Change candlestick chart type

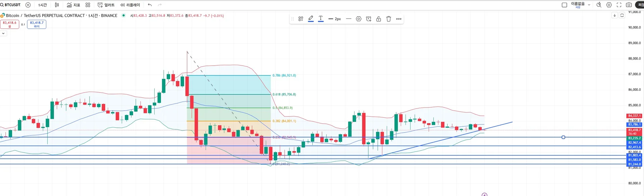[57, 5]
